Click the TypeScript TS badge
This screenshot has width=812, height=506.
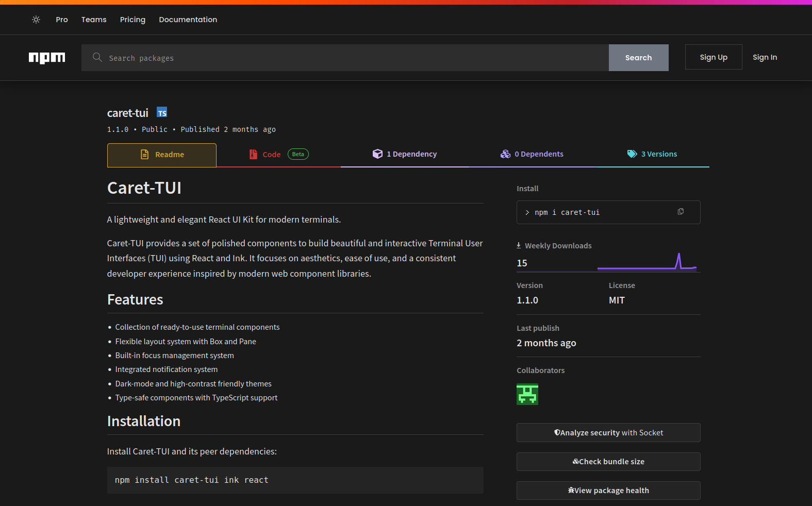pos(162,112)
